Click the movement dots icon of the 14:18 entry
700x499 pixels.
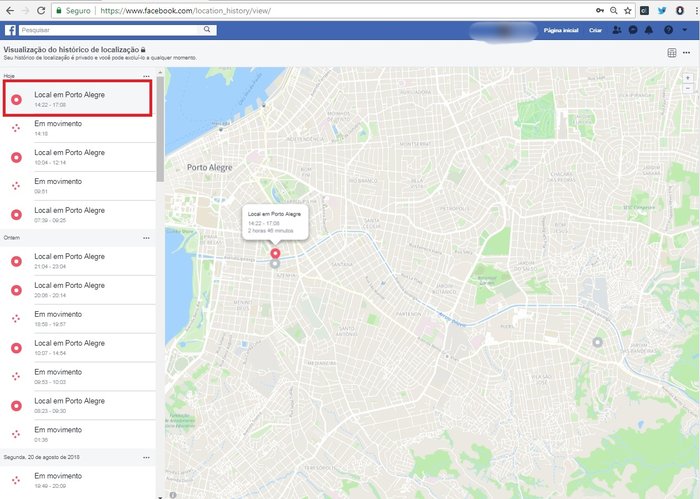[x=16, y=128]
